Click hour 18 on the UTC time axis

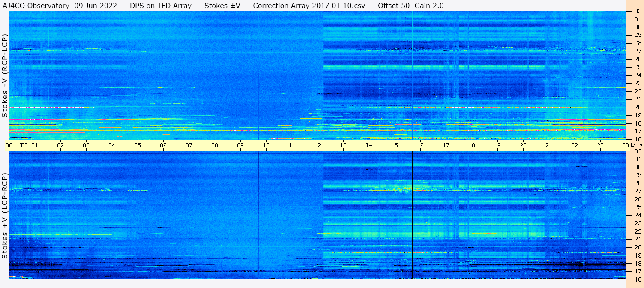(472, 145)
